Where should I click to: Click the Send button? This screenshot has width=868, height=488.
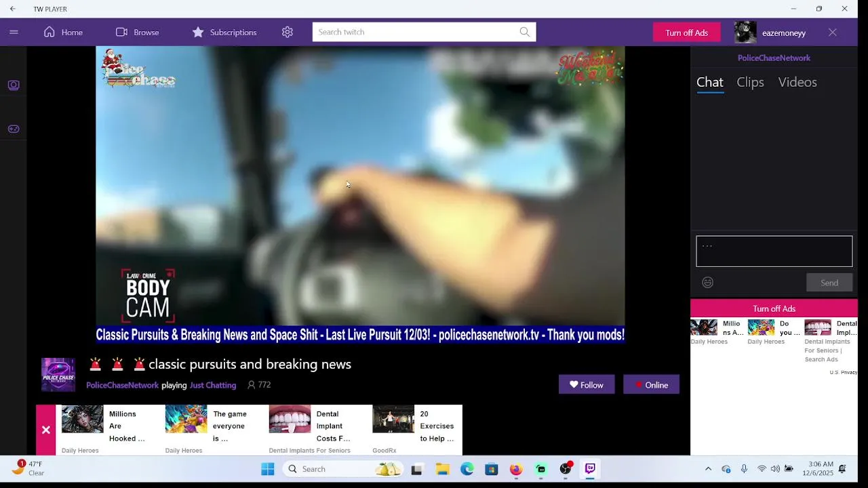(x=829, y=283)
